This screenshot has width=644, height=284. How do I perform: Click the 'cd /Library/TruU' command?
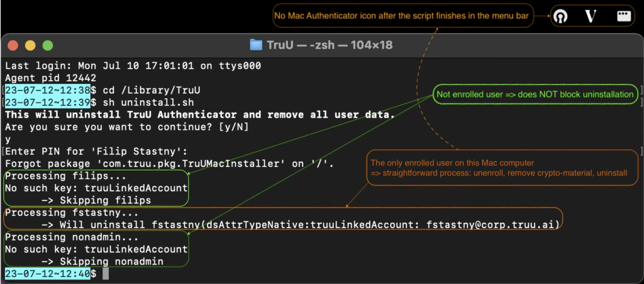152,90
